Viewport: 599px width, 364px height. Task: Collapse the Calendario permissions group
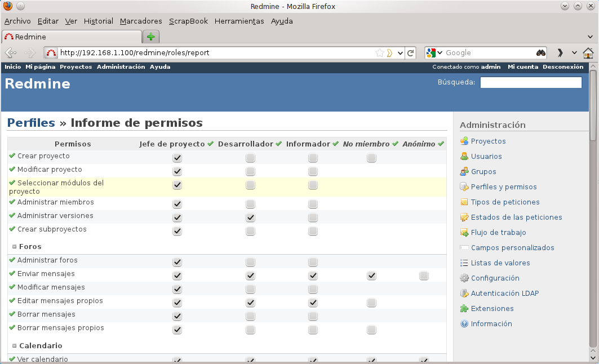(x=15, y=345)
